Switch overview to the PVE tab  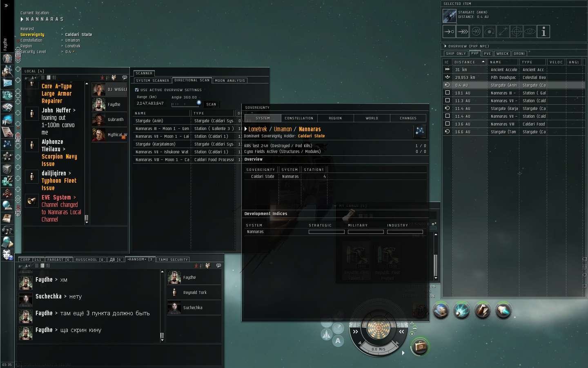point(487,54)
